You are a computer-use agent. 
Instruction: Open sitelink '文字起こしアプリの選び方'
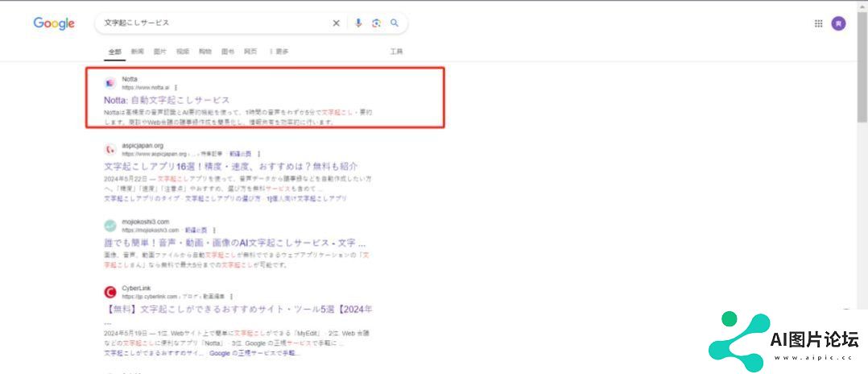click(222, 198)
